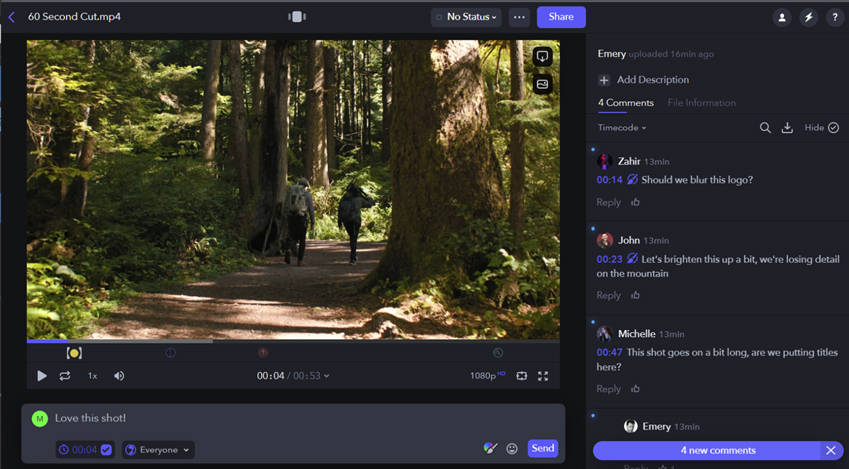Change 1x playback speed
The height and width of the screenshot is (469, 849).
(x=93, y=376)
